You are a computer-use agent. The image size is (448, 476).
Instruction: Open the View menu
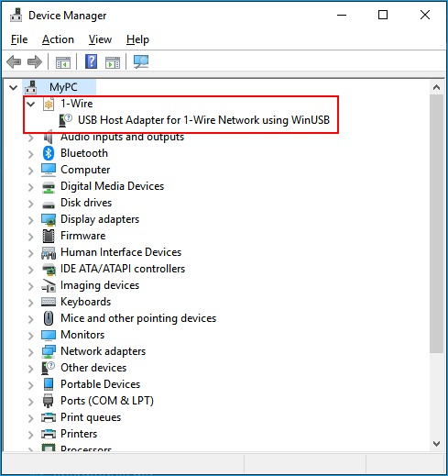pos(100,39)
